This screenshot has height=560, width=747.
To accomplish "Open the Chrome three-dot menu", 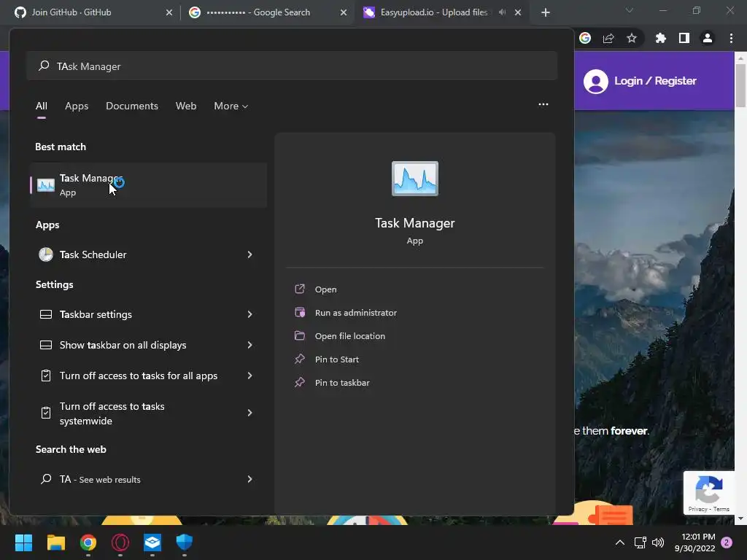I will [731, 38].
